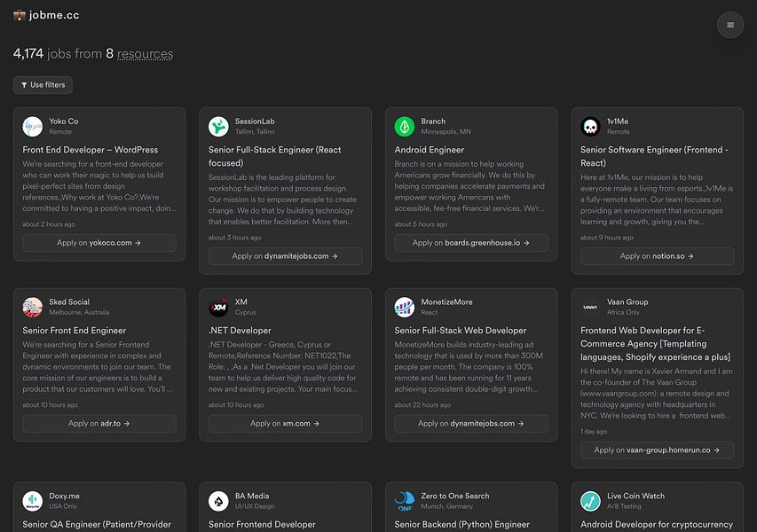Click the Vaan Group logo

[590, 308]
